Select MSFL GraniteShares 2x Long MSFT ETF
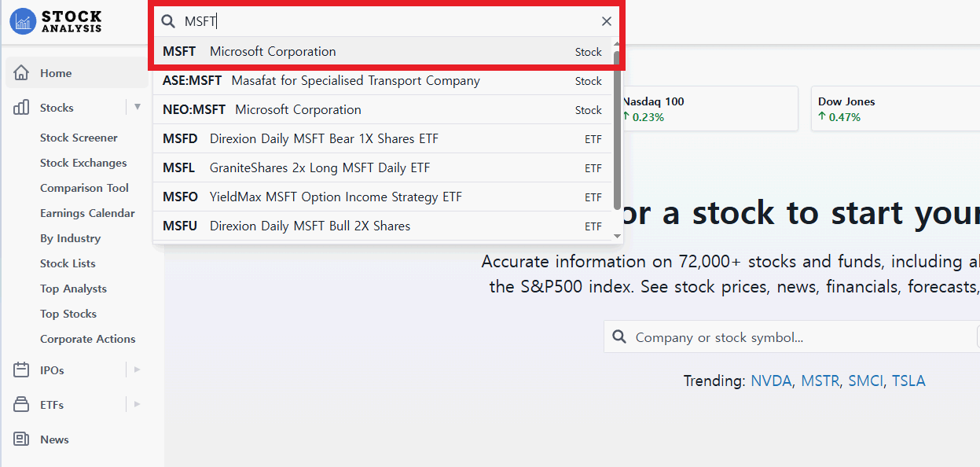 point(383,168)
